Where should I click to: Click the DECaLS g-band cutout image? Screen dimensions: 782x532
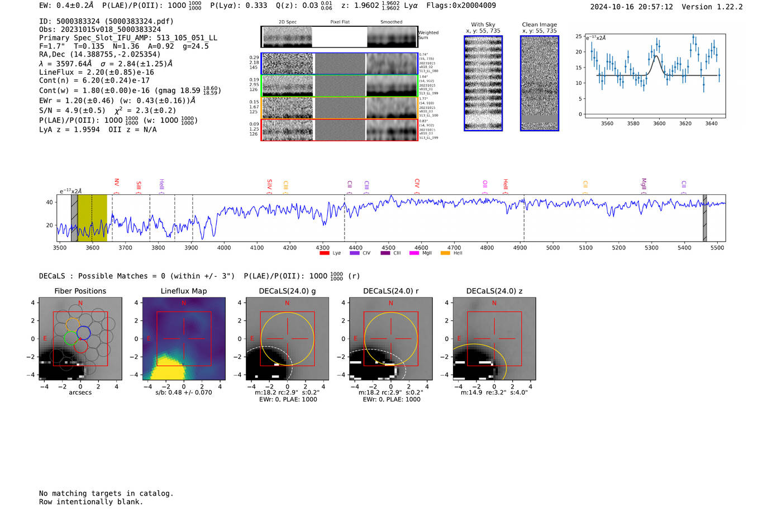pyautogui.click(x=287, y=339)
